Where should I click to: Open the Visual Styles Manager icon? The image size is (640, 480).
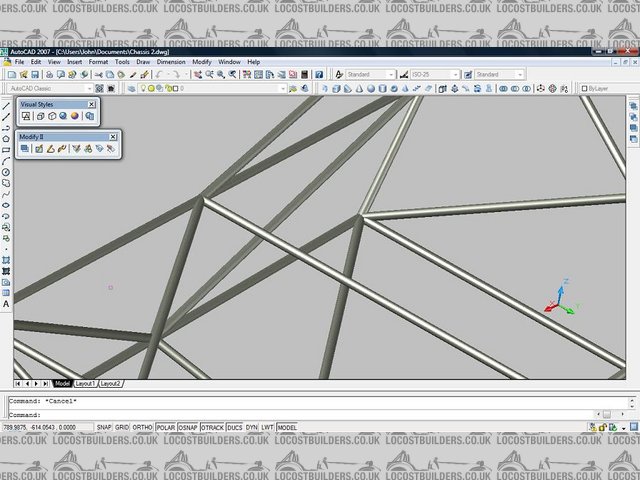(89, 116)
